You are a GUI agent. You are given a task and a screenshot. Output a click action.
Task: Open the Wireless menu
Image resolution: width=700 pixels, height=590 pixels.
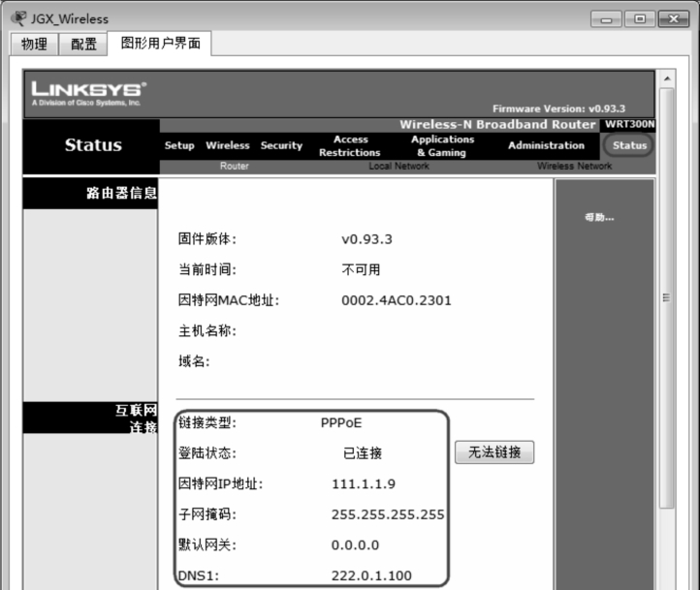tap(227, 146)
